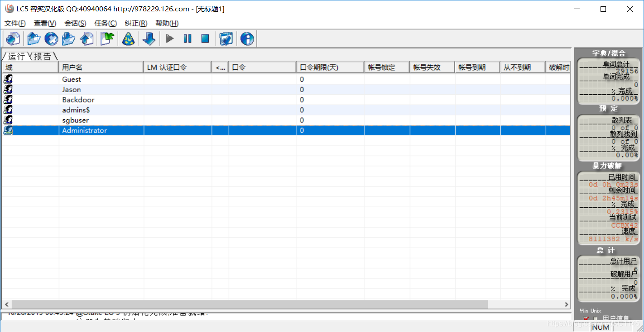This screenshot has height=332, width=644.
Task: Click the user icon beside Administrator
Action: (8, 130)
